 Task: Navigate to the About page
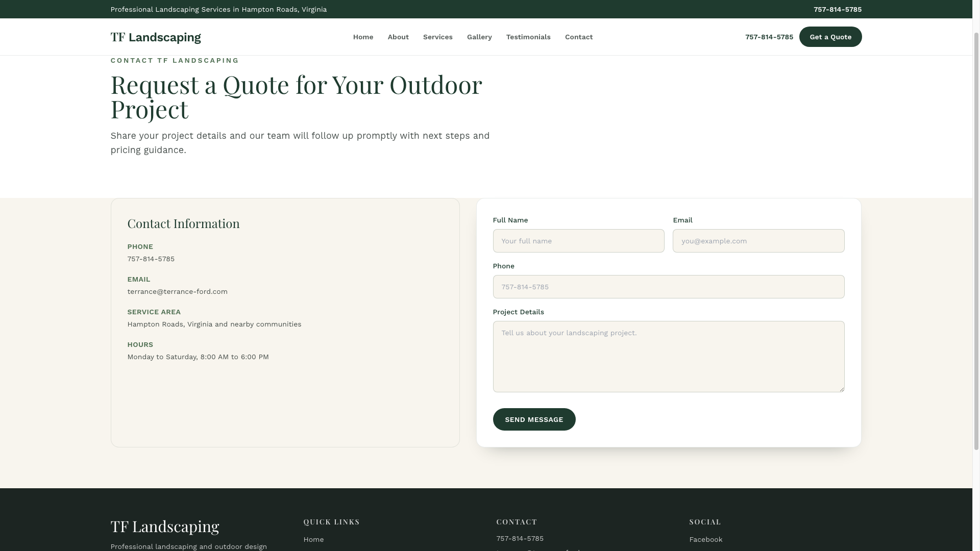click(398, 37)
